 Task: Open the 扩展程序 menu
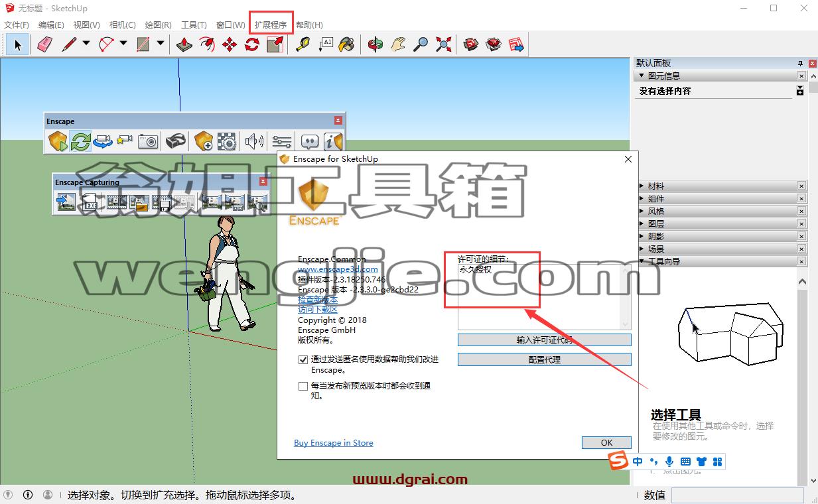[x=271, y=25]
